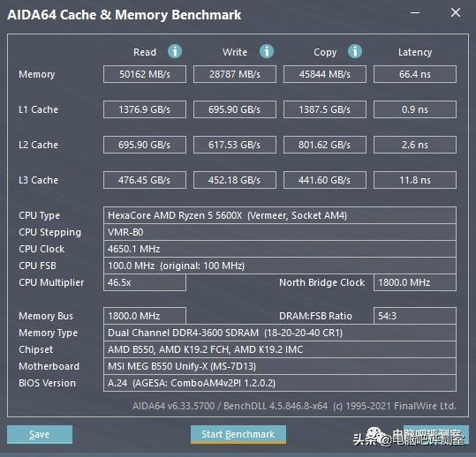Click the Read column header label
The image size is (476, 457).
[x=145, y=52]
